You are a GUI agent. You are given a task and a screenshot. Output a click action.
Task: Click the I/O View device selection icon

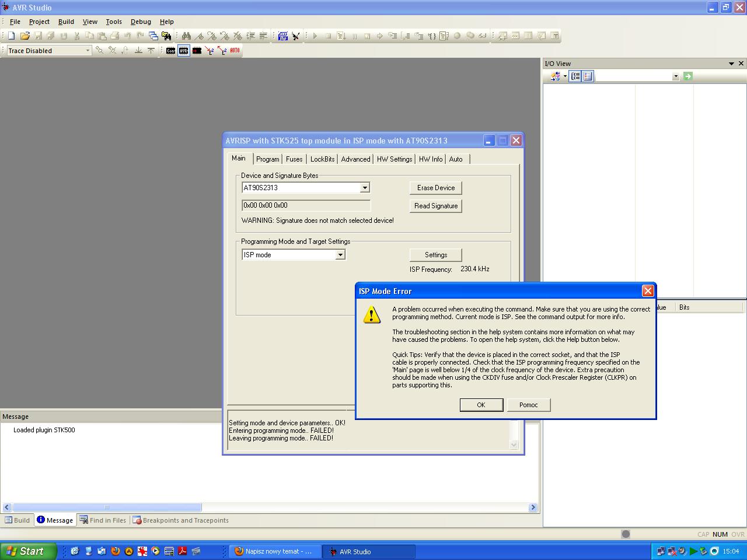coord(556,76)
